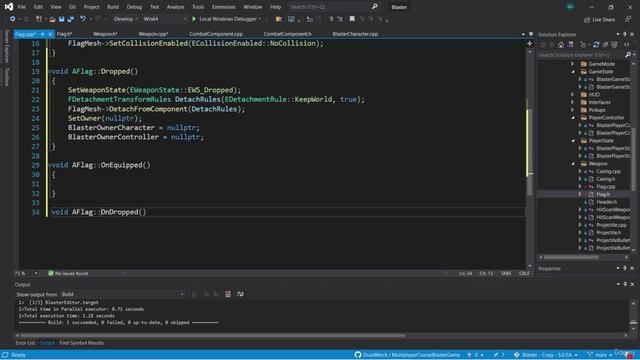Collapse the AFlag::OnEquipped function at line 29

point(50,165)
